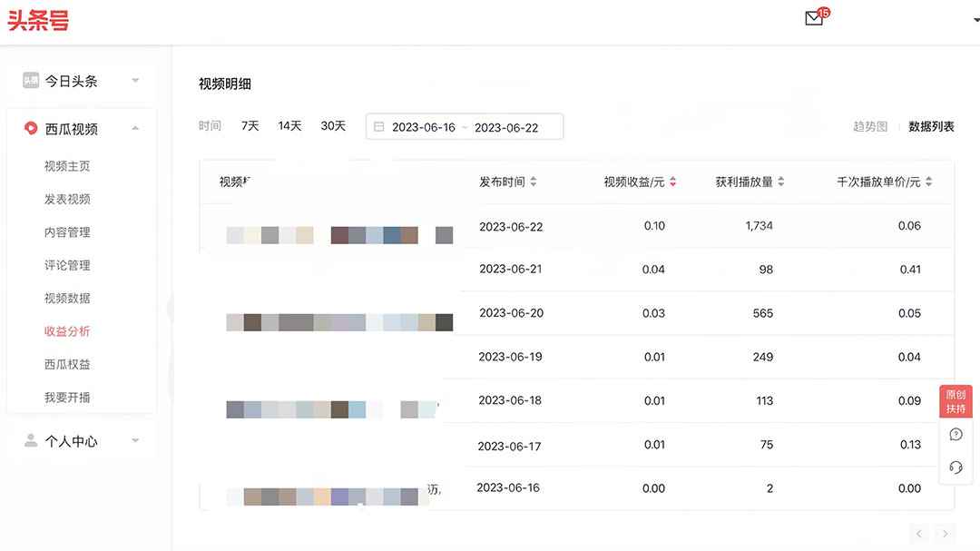This screenshot has width=980, height=551.
Task: Click the 视频明细 heading
Action: tap(225, 84)
